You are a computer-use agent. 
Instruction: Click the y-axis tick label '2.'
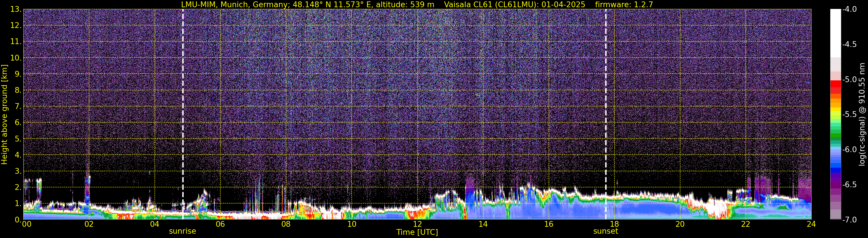click(18, 187)
